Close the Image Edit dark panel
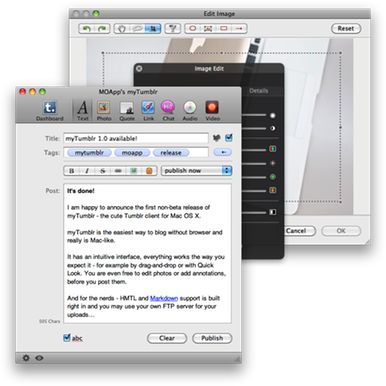The image size is (386, 386). tap(139, 68)
